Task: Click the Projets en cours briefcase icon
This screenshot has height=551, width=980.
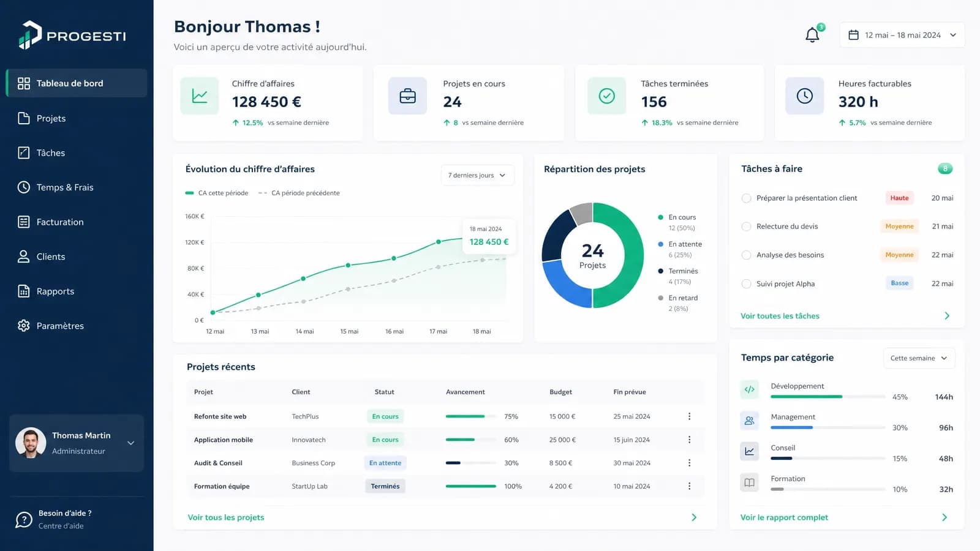Action: tap(407, 96)
